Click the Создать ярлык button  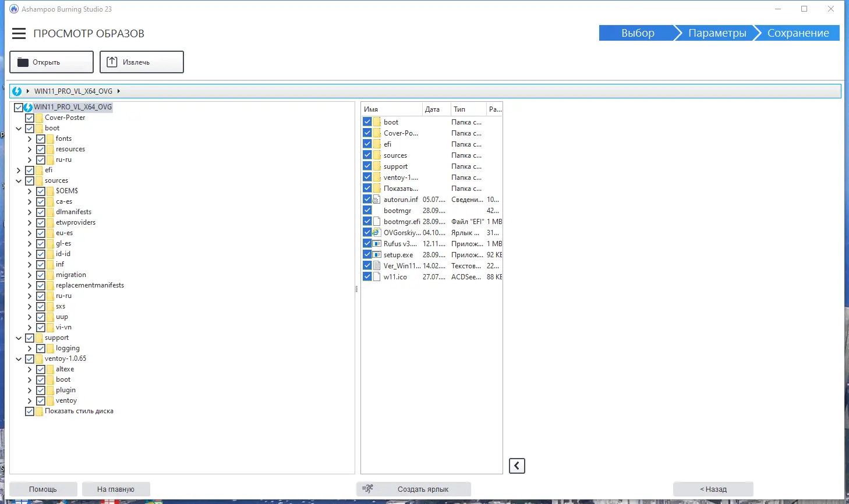(413, 489)
